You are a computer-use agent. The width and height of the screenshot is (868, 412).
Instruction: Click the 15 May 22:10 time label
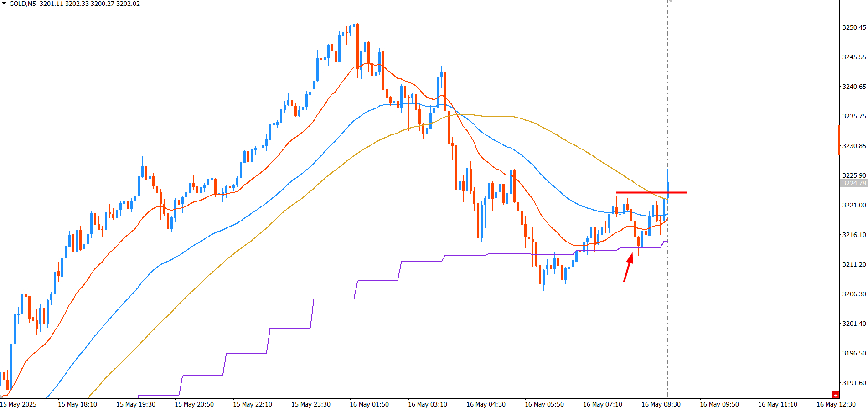pos(253,404)
